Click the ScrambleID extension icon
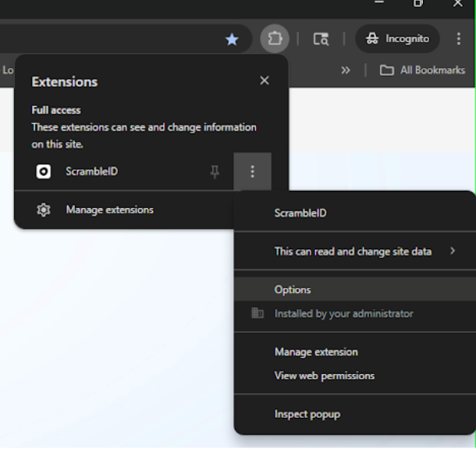The height and width of the screenshot is (449, 476). tap(44, 171)
